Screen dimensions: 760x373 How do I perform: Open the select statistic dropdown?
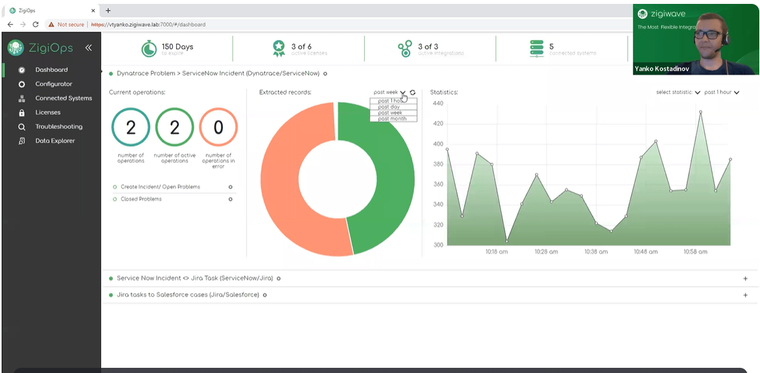(x=678, y=93)
